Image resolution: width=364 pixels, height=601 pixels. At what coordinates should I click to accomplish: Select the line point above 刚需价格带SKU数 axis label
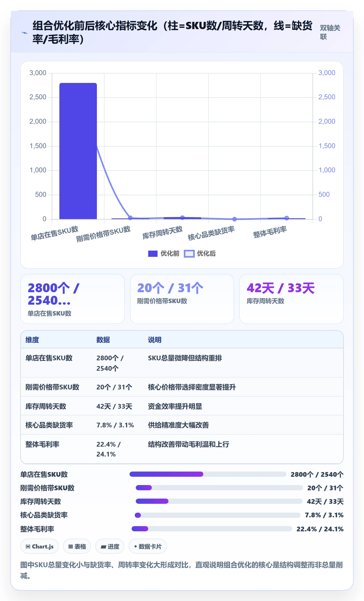pyautogui.click(x=130, y=218)
